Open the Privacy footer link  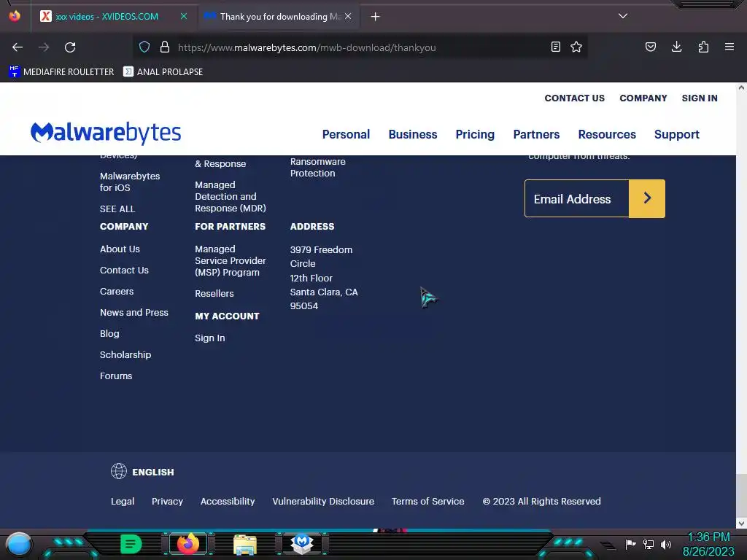(x=167, y=502)
